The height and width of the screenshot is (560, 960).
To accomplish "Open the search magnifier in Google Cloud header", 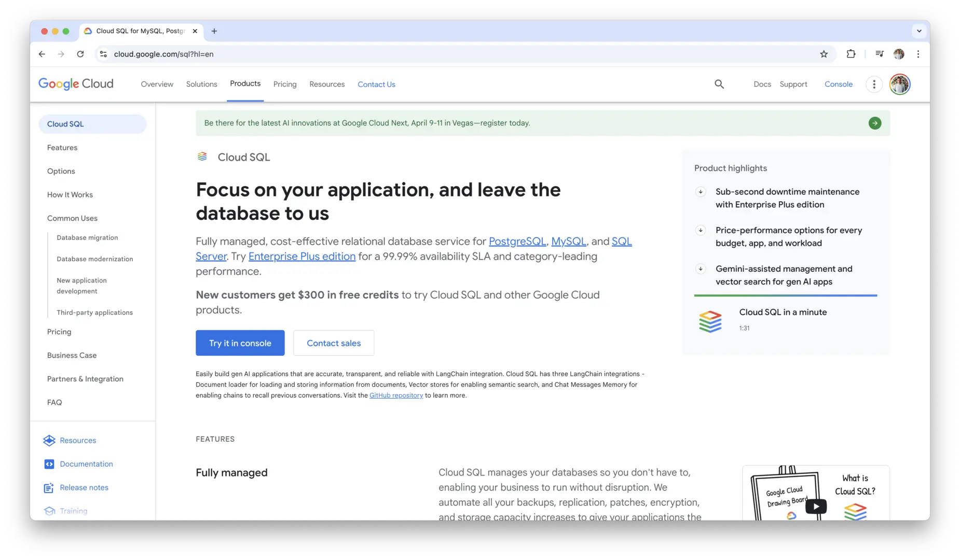I will click(x=719, y=84).
